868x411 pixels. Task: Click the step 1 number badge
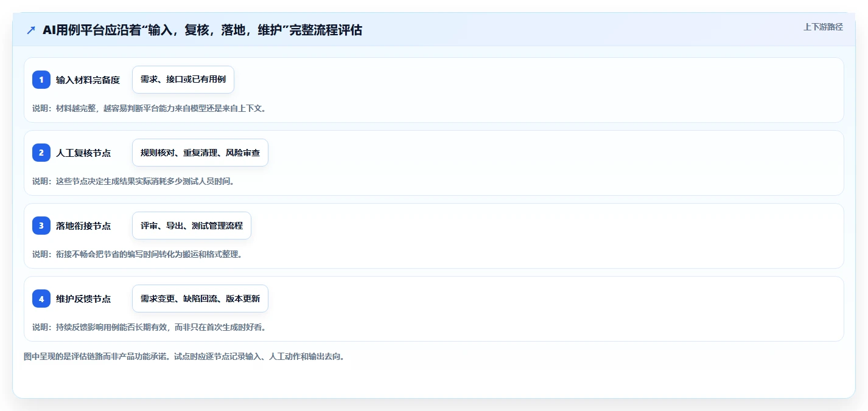(x=41, y=80)
